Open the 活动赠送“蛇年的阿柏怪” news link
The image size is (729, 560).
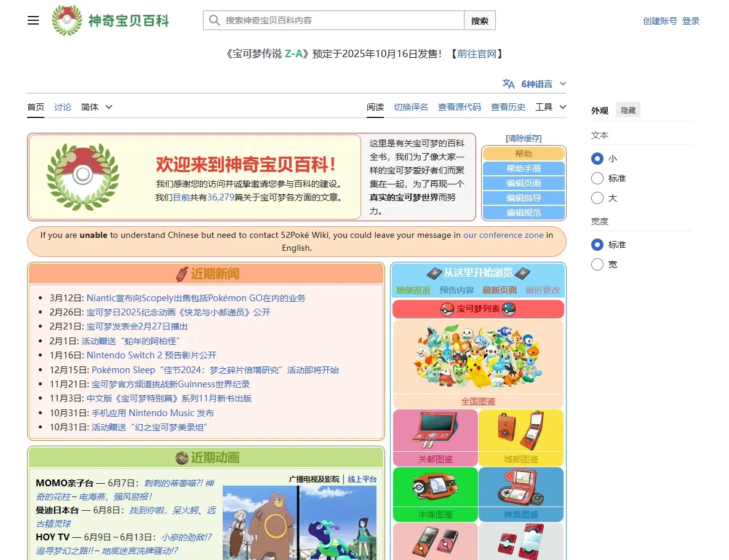coord(130,341)
